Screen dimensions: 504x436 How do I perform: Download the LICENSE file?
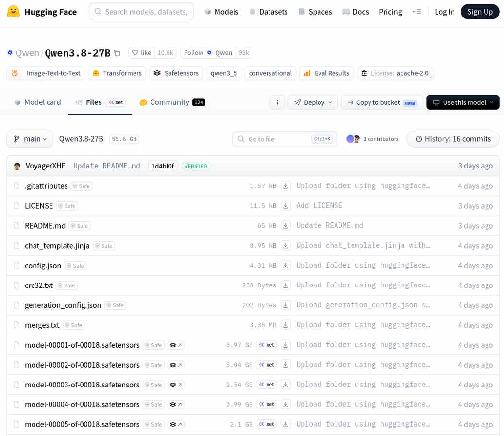point(286,206)
